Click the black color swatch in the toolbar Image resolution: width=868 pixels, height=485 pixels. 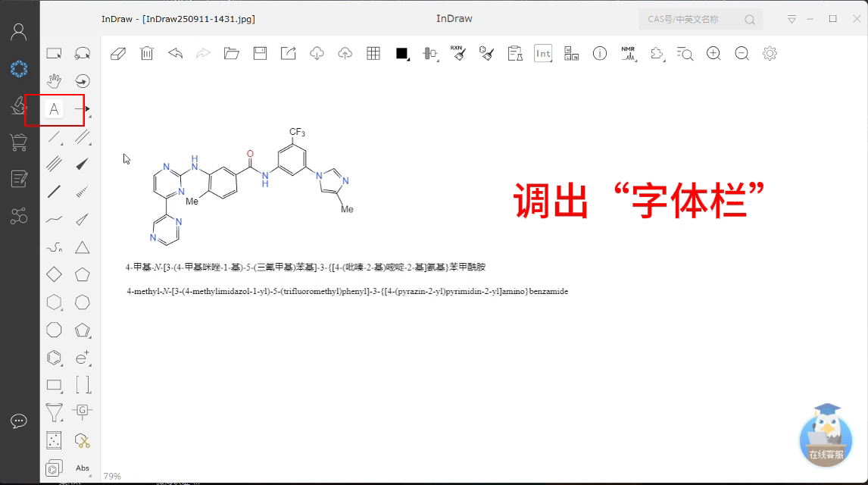401,52
